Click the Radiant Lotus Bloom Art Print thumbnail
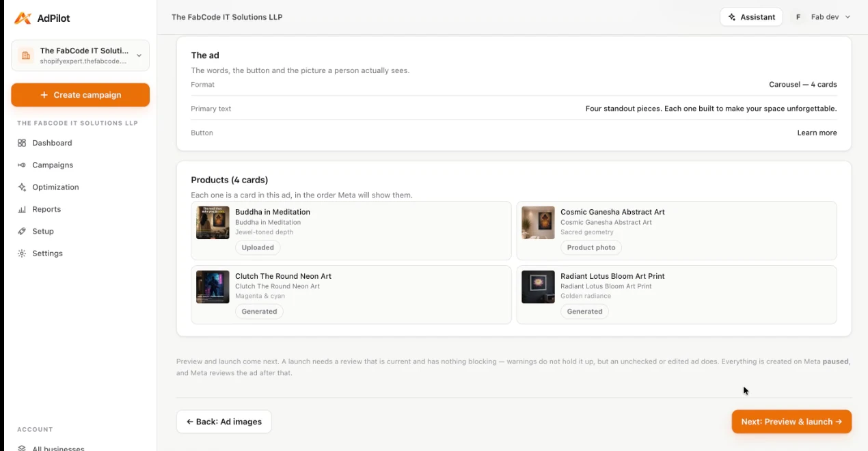Viewport: 868px width, 451px height. 538,287
